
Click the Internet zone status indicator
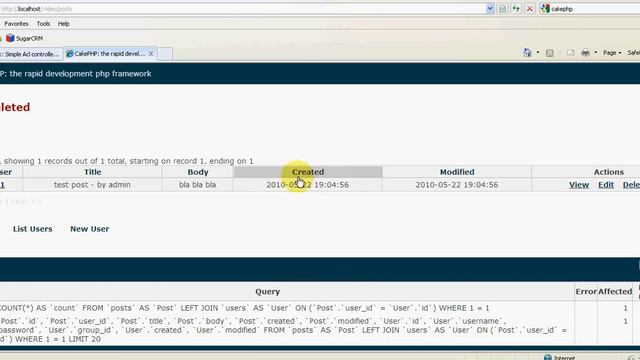click(559, 358)
